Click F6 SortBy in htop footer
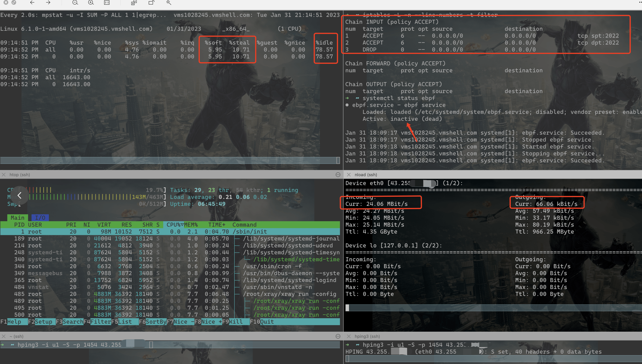 tap(153, 321)
